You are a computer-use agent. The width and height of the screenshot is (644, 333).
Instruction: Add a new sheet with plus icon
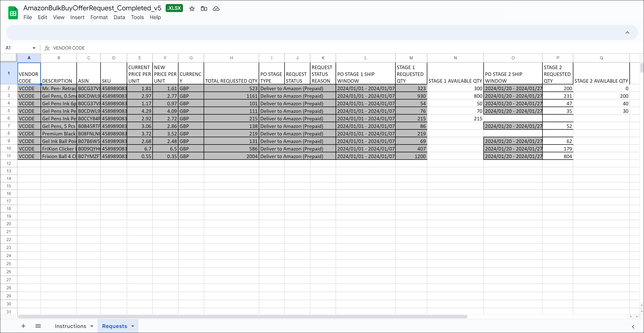23,326
